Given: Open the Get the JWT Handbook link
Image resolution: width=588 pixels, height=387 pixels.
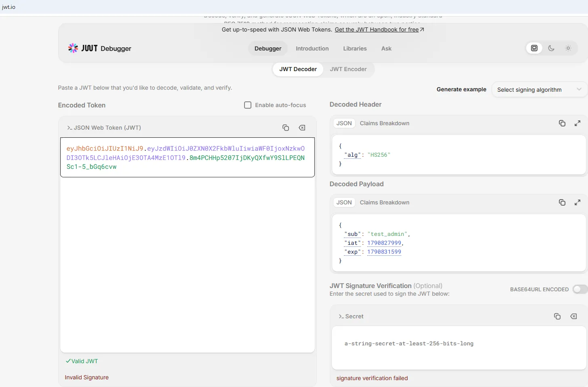Looking at the screenshot, I should tap(379, 29).
